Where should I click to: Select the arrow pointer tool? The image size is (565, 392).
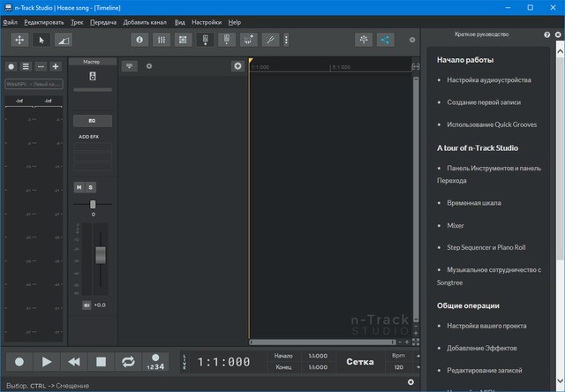(41, 40)
